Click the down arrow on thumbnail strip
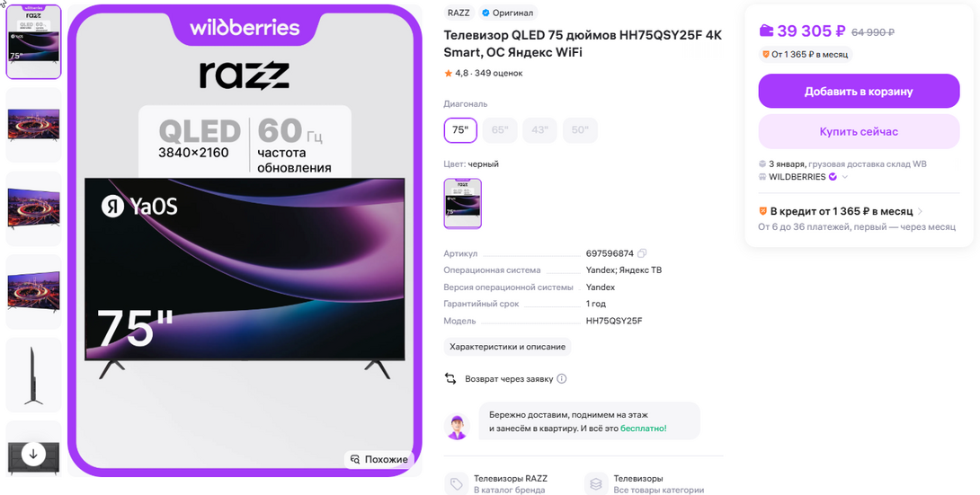This screenshot has width=980, height=495. point(33,455)
